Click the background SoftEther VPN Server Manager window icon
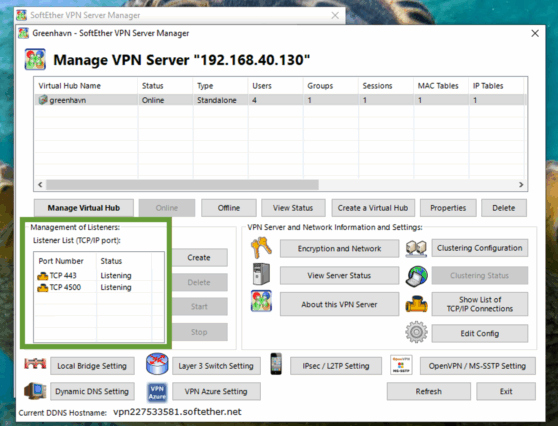The image size is (558, 426). 21,15
